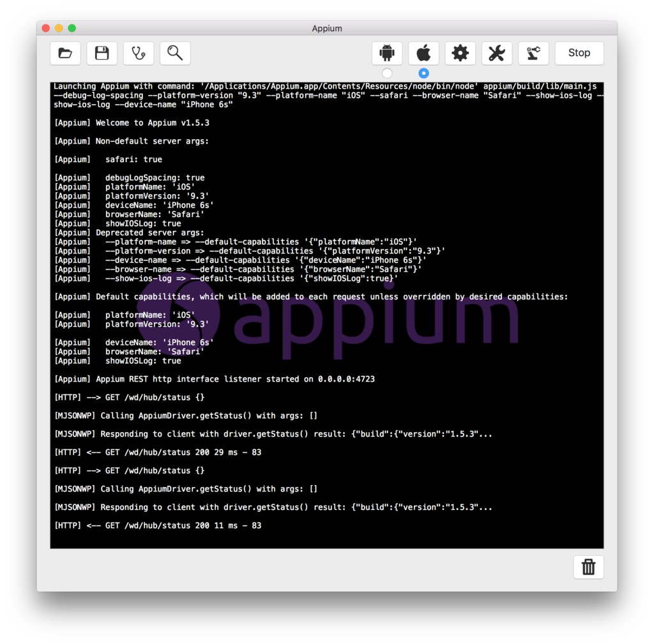
Task: Open Developer Settings wrench icon
Action: [497, 53]
